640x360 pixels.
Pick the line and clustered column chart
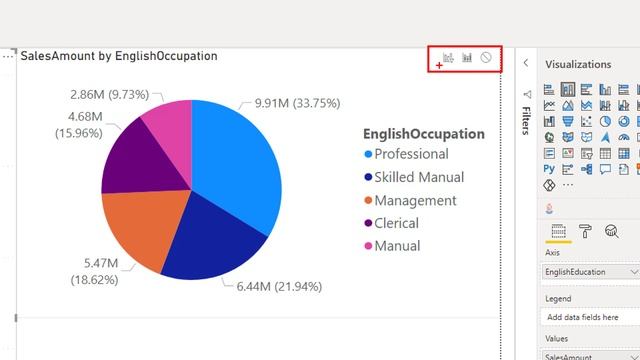pyautogui.click(x=623, y=106)
